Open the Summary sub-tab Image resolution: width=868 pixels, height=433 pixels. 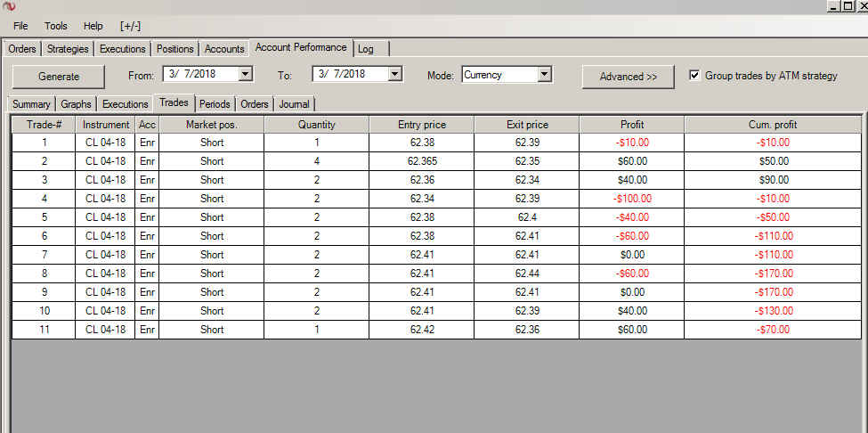tap(31, 104)
